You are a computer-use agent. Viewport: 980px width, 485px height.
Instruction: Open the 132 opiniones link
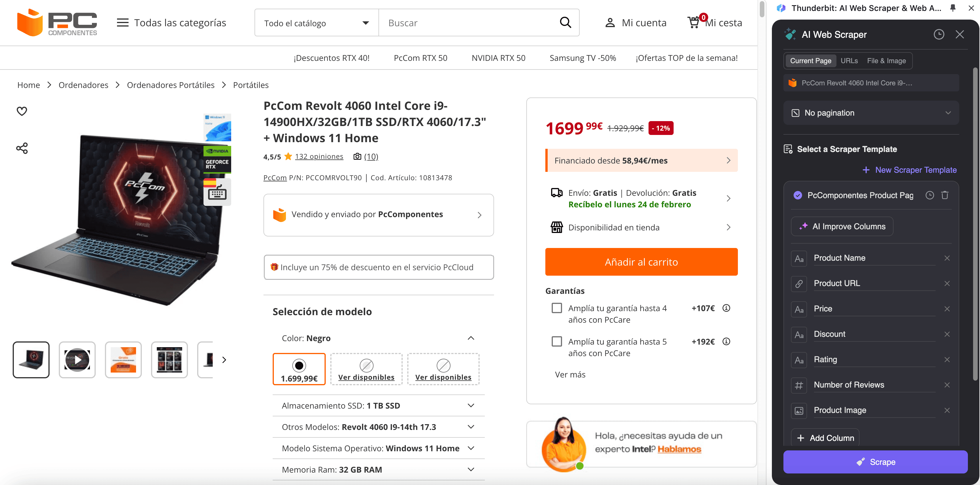click(319, 157)
